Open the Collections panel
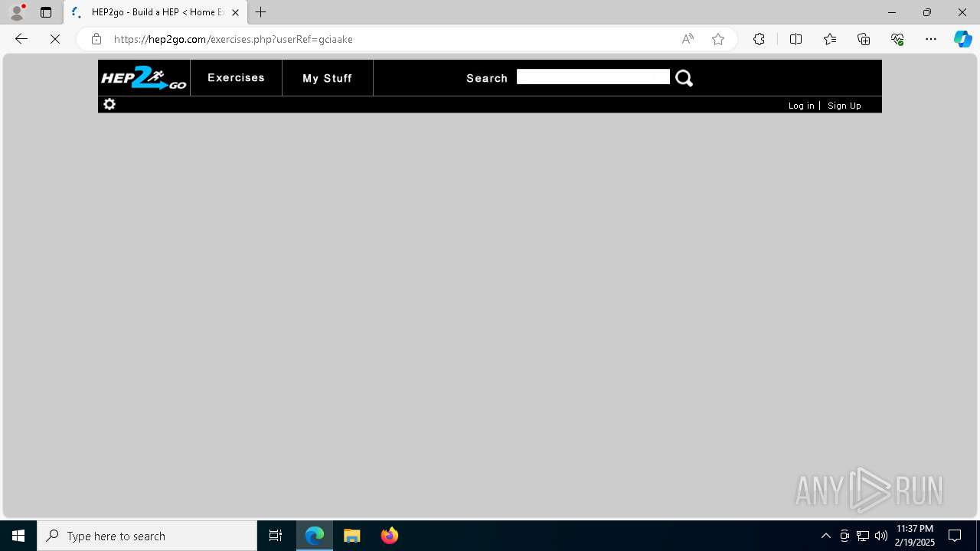The width and height of the screenshot is (980, 551). coord(864,39)
